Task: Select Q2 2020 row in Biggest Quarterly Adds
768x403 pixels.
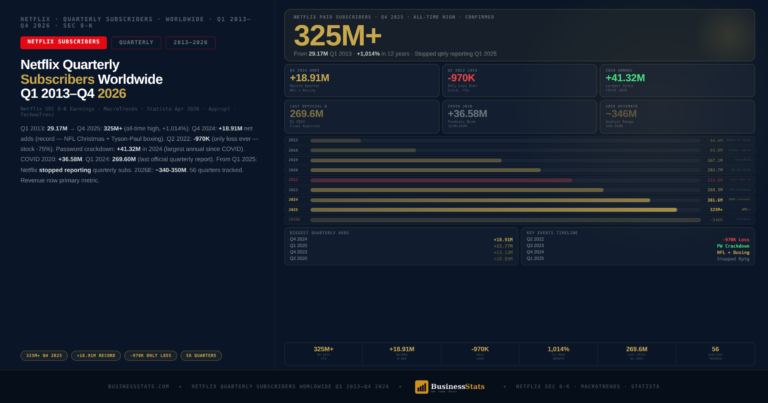Action: 401,259
